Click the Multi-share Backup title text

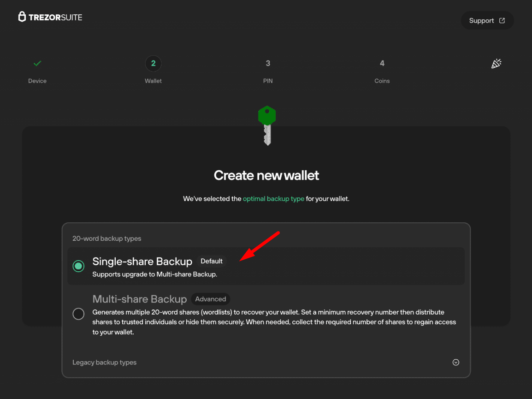click(x=139, y=299)
